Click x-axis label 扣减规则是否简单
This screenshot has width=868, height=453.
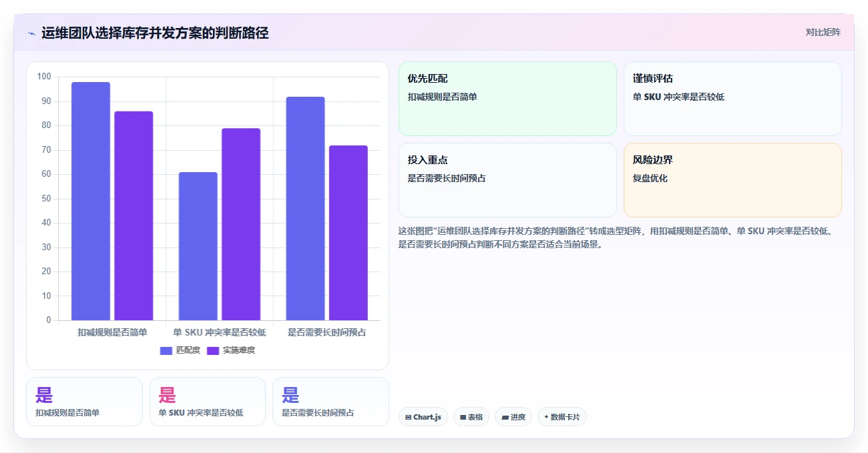pyautogui.click(x=112, y=332)
